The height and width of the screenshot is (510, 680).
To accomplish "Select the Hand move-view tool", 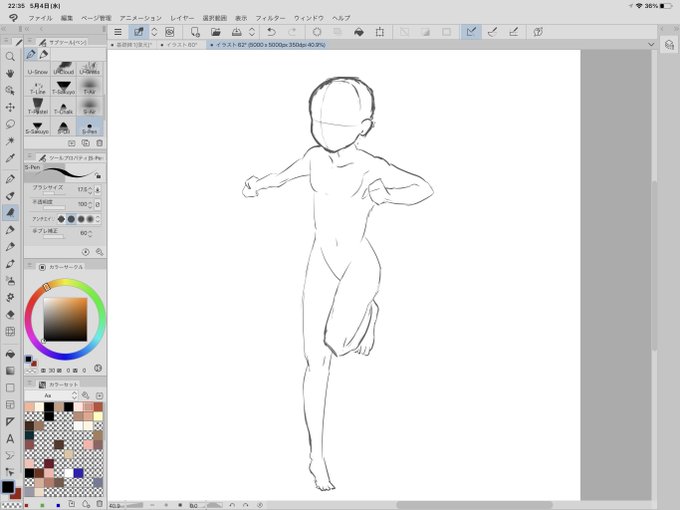I will (10, 73).
